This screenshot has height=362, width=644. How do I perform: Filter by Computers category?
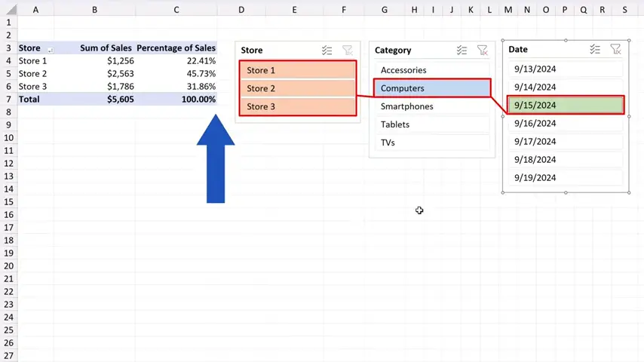pos(431,88)
